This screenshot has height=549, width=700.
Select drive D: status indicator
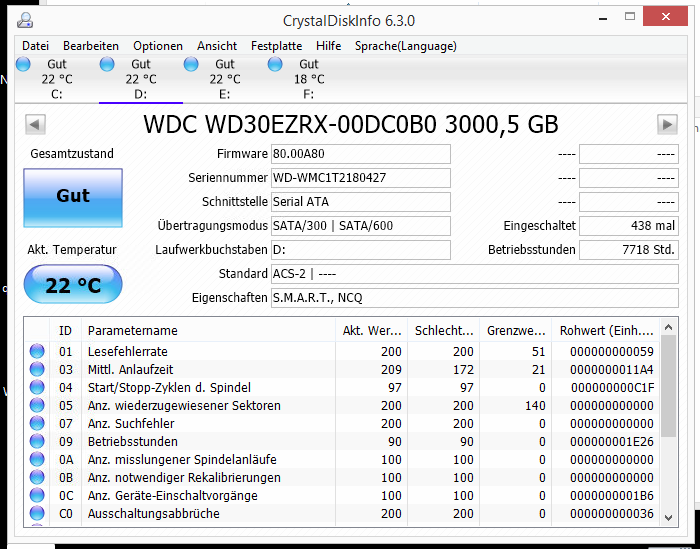[107, 64]
